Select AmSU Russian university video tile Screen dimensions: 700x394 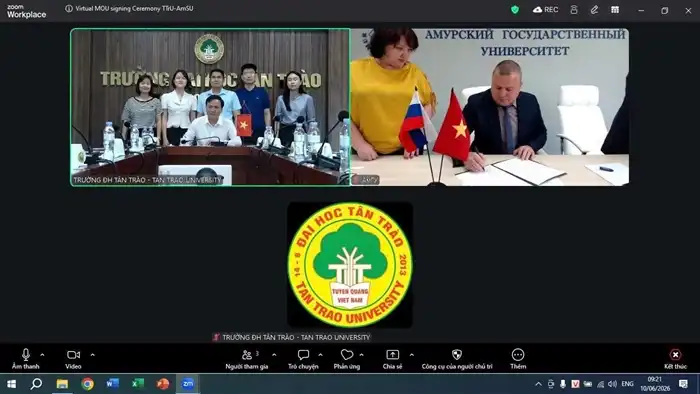(x=490, y=107)
